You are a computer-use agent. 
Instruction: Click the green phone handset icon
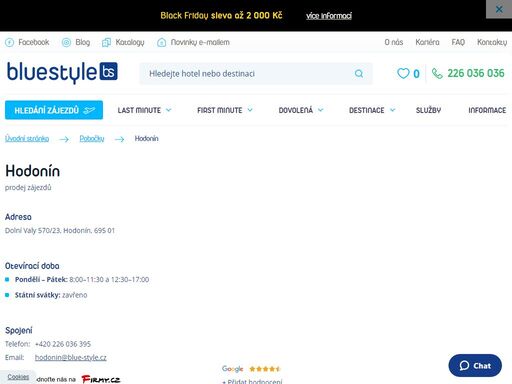pyautogui.click(x=437, y=73)
